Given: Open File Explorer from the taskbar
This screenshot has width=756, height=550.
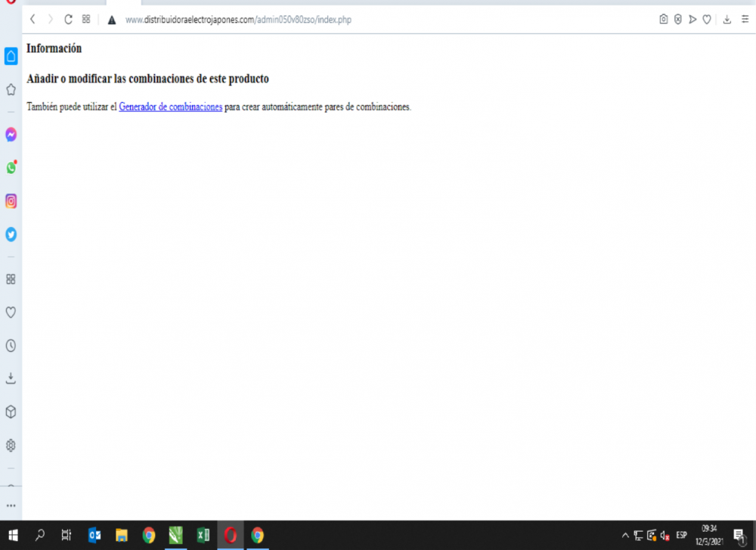Looking at the screenshot, I should pos(122,535).
